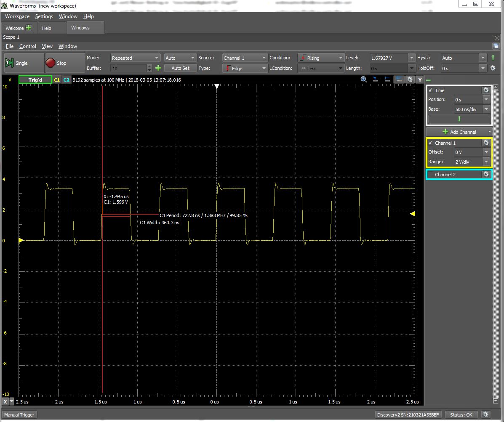
Task: Click the Level input field 1.67927 V
Action: pos(389,58)
